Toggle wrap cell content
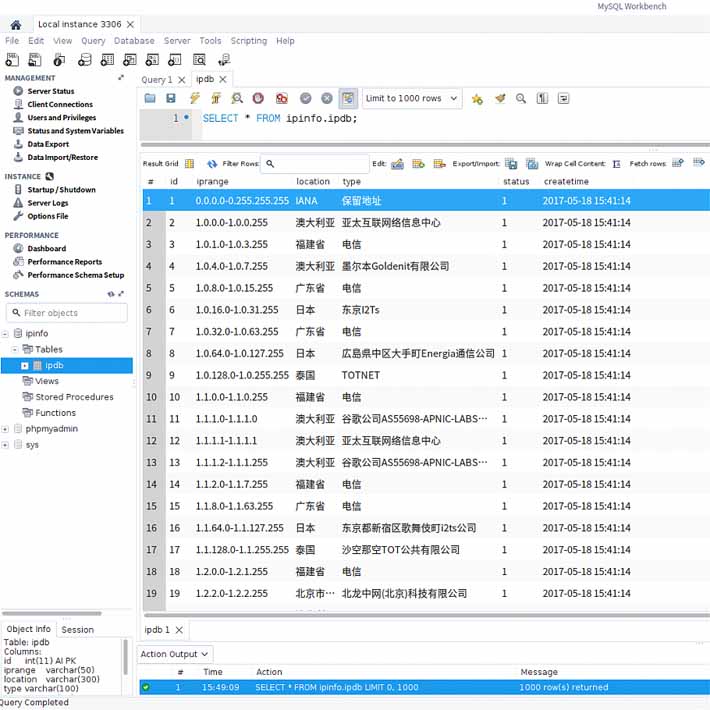Screen dimensions: 710x710 pos(616,164)
